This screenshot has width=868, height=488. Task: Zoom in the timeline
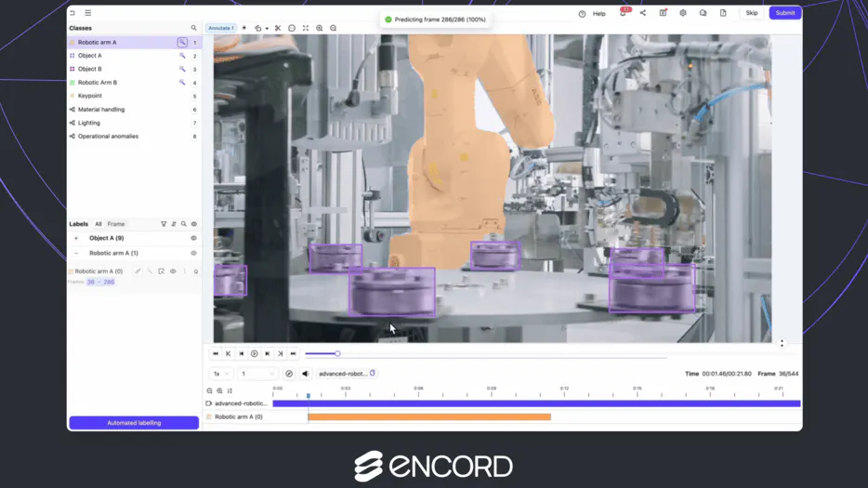(219, 390)
